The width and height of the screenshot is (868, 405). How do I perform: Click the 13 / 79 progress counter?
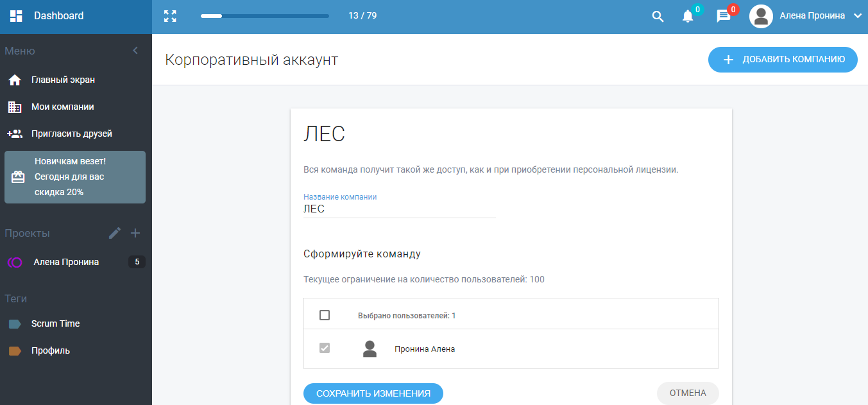tap(362, 16)
